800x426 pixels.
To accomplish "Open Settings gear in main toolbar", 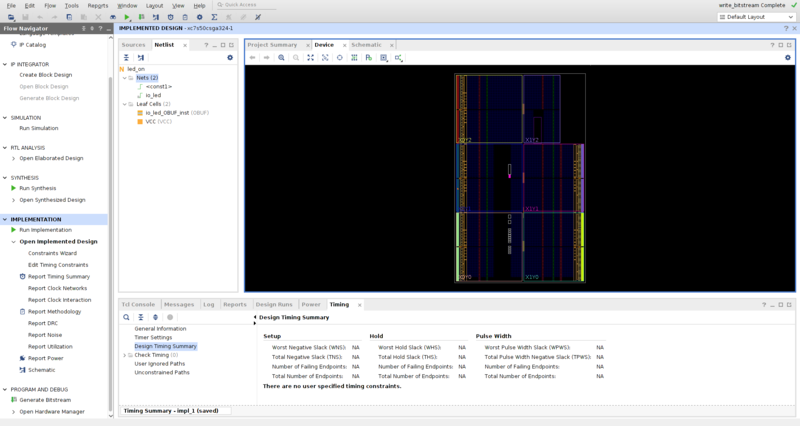I will pos(199,17).
